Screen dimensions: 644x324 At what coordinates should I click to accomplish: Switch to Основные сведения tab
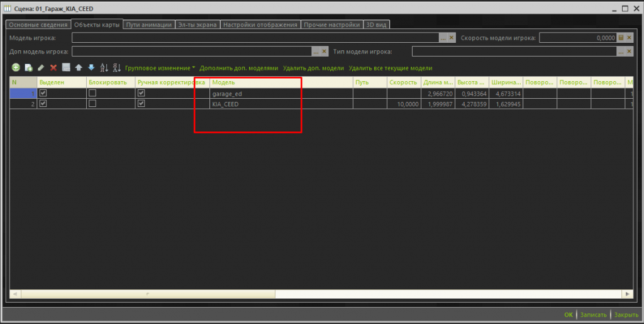38,25
